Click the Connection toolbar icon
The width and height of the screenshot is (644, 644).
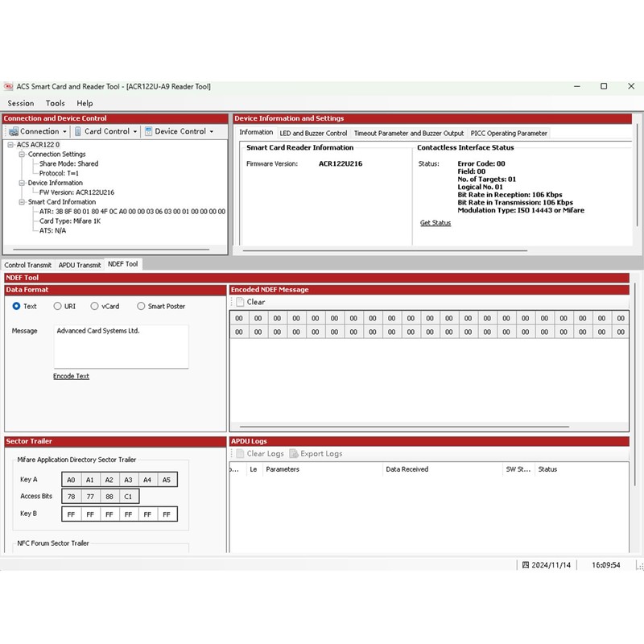click(x=14, y=131)
